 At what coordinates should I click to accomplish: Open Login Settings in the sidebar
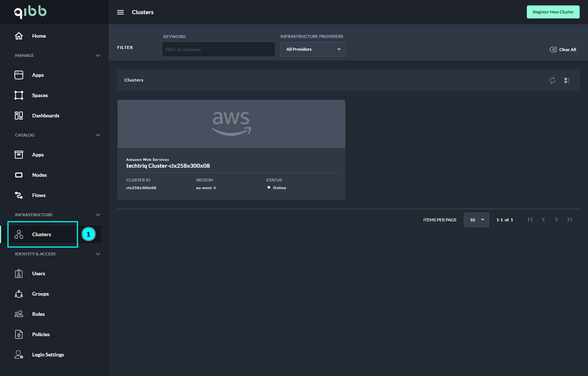tap(48, 355)
